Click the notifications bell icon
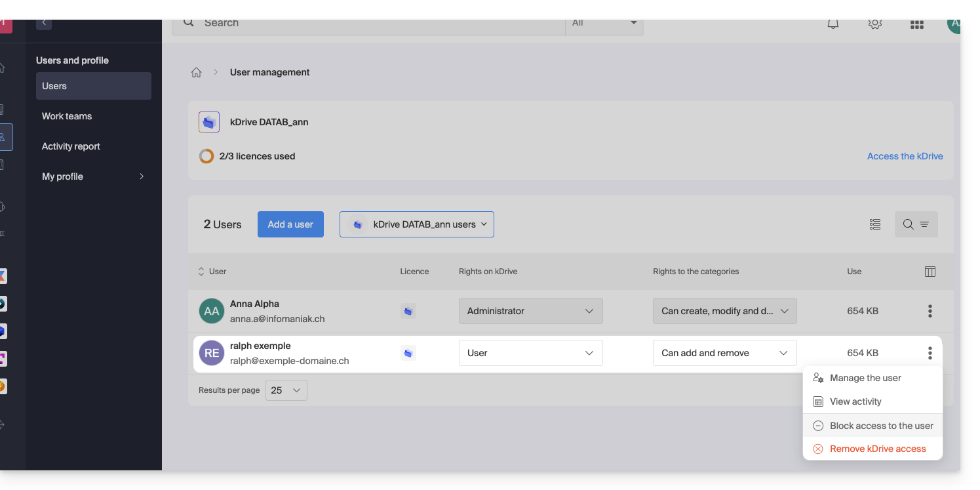 833,24
